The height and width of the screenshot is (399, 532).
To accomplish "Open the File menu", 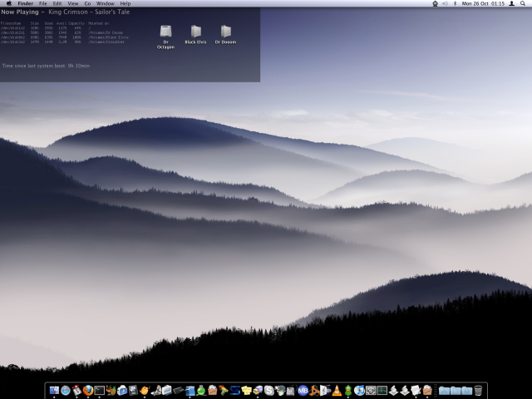I will 42,3.
